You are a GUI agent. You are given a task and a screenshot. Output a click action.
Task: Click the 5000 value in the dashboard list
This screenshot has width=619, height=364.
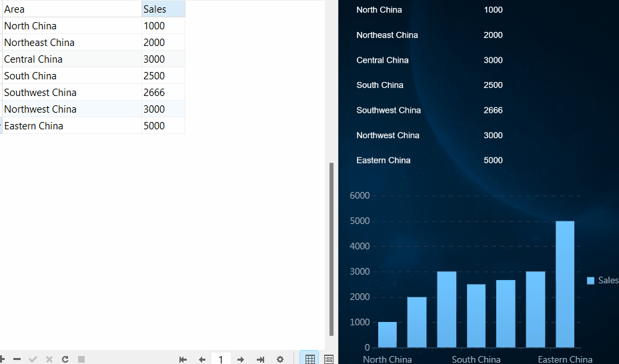493,160
